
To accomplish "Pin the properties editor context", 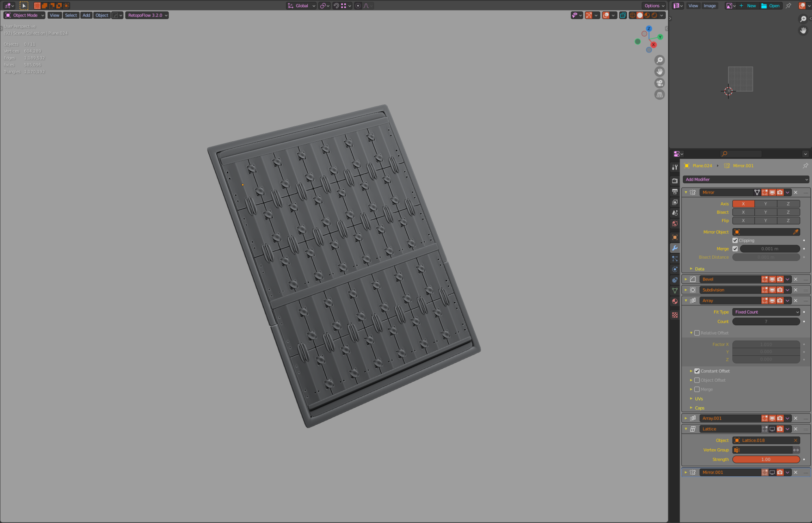I will coord(805,166).
